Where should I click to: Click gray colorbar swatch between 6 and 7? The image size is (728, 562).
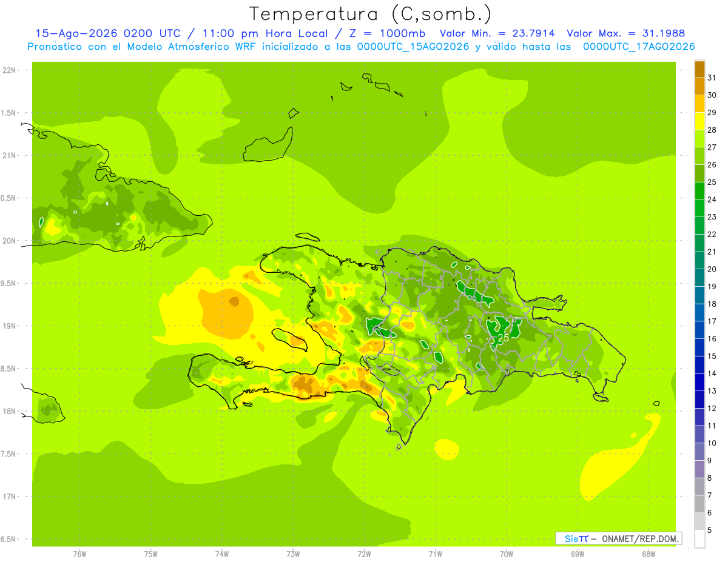pos(699,504)
